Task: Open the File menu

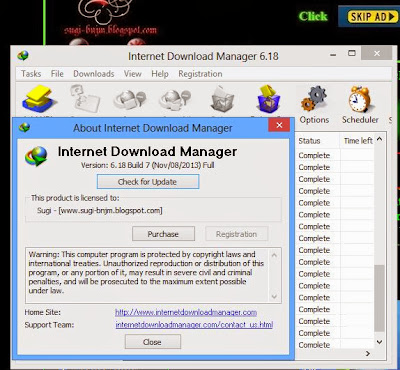Action: [57, 74]
